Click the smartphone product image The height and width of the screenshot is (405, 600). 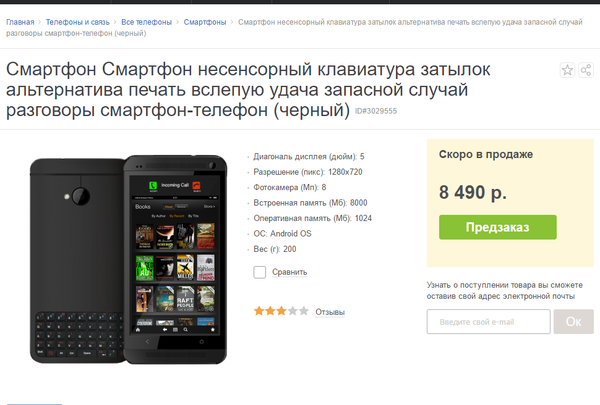[x=129, y=260]
